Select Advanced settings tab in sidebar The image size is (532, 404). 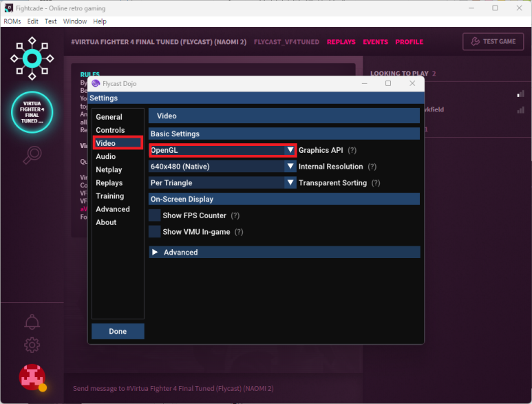pyautogui.click(x=113, y=209)
